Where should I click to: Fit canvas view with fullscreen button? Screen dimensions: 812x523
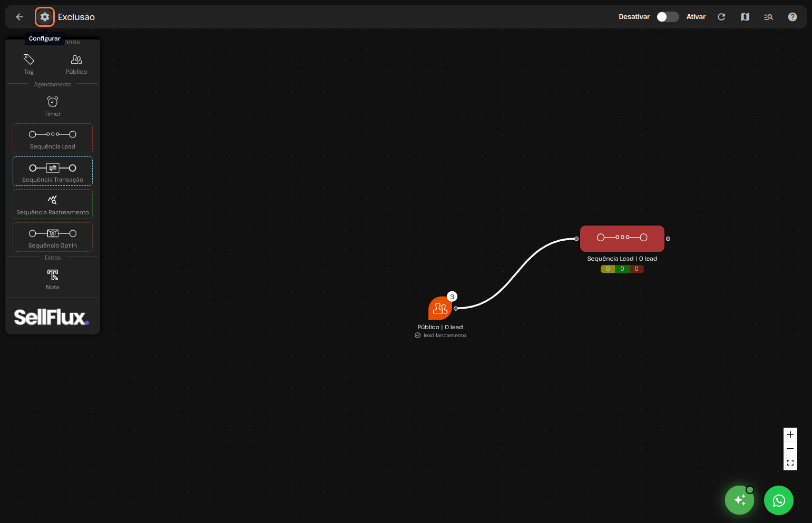point(790,463)
